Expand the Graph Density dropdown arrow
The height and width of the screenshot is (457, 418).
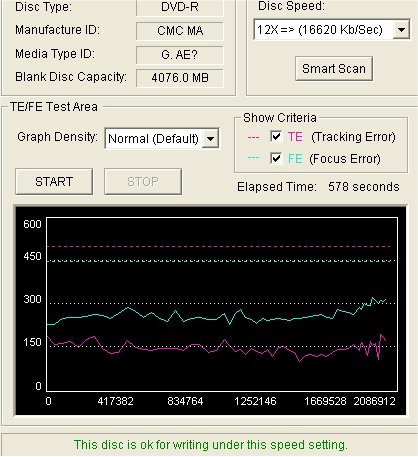(211, 138)
